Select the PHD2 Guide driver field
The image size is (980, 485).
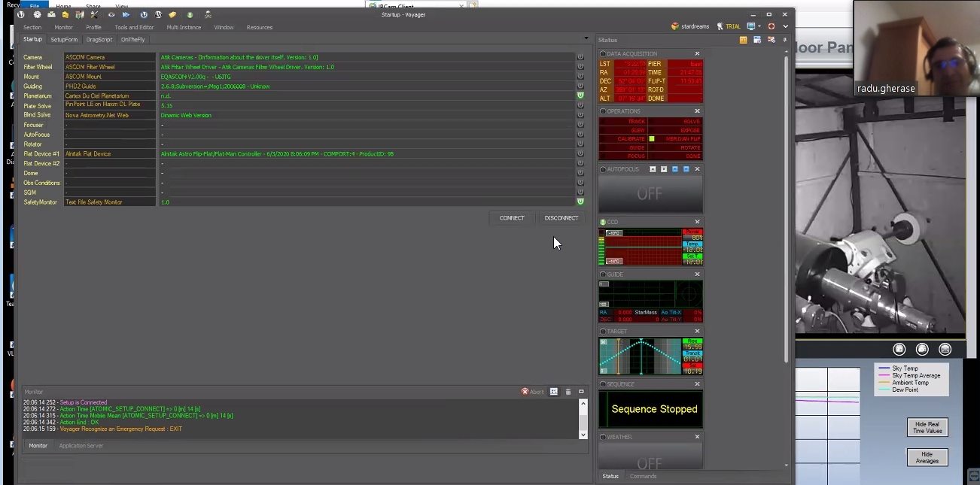coord(111,86)
